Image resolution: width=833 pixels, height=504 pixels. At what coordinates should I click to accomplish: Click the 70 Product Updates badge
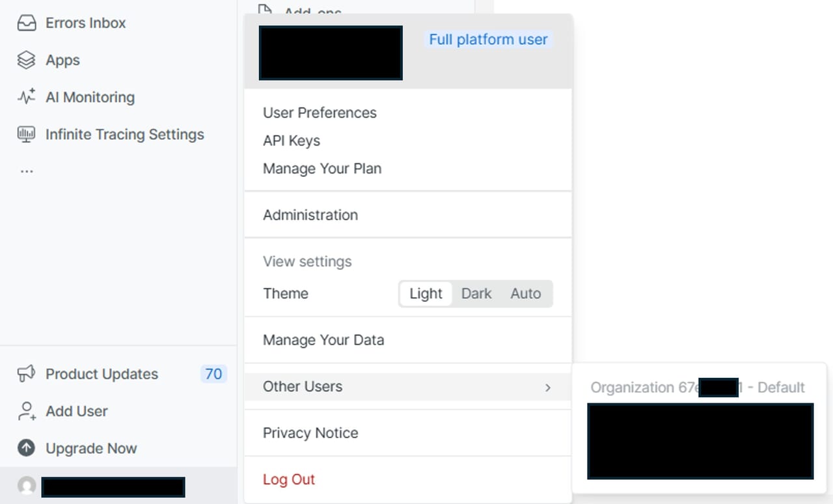click(x=213, y=374)
